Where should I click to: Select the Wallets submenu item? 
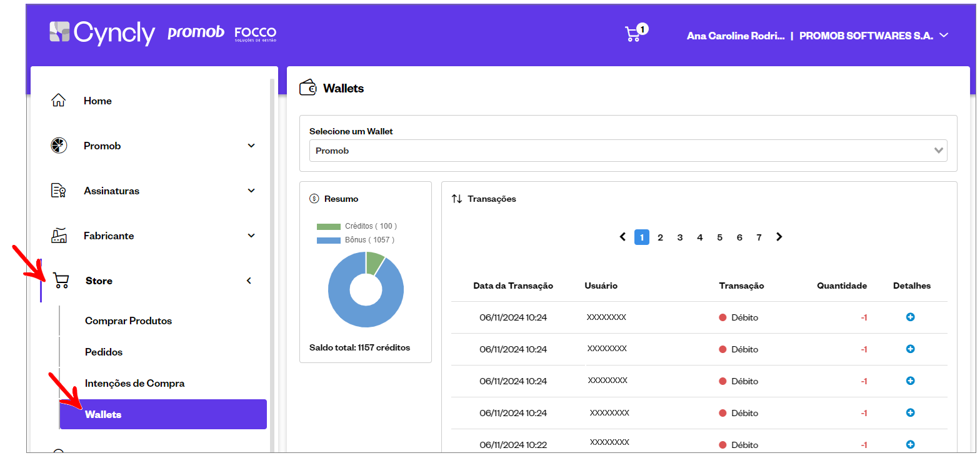coord(163,414)
